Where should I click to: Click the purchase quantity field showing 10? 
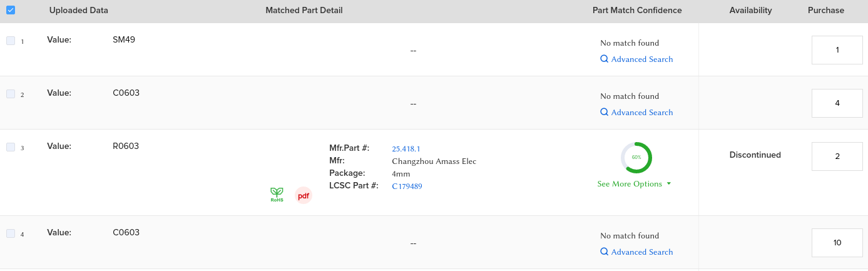coord(837,243)
